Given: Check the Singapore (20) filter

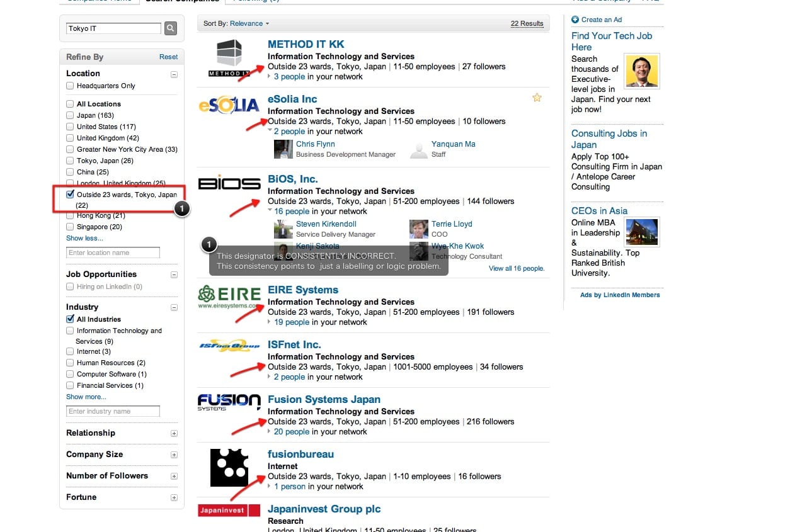Looking at the screenshot, I should tap(70, 227).
